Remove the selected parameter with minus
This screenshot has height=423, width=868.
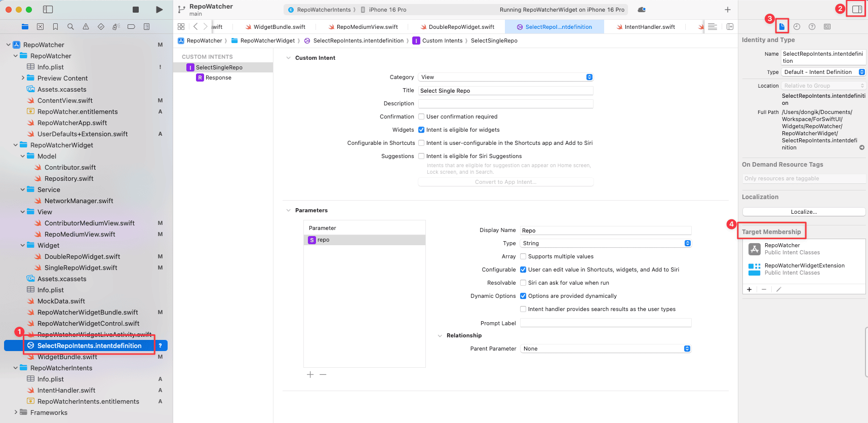point(323,374)
